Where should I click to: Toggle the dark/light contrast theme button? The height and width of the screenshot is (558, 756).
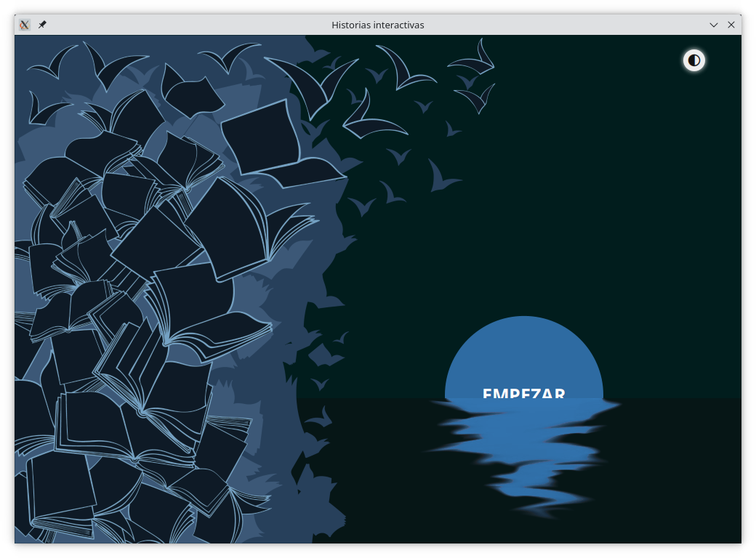[694, 60]
